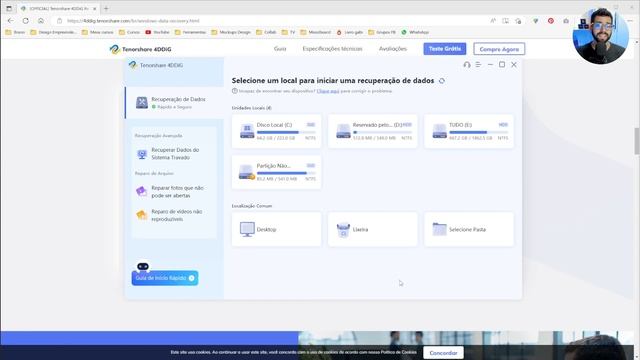
Task: Click the green shield extension icon
Action: pos(536,20)
